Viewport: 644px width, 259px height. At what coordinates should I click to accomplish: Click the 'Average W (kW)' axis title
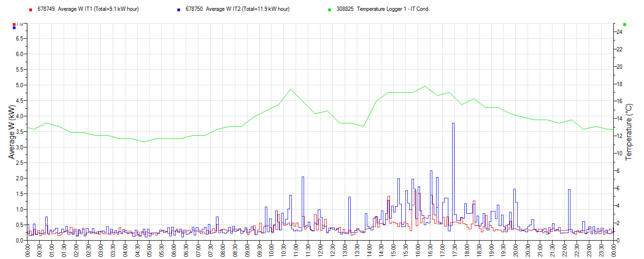(12, 131)
